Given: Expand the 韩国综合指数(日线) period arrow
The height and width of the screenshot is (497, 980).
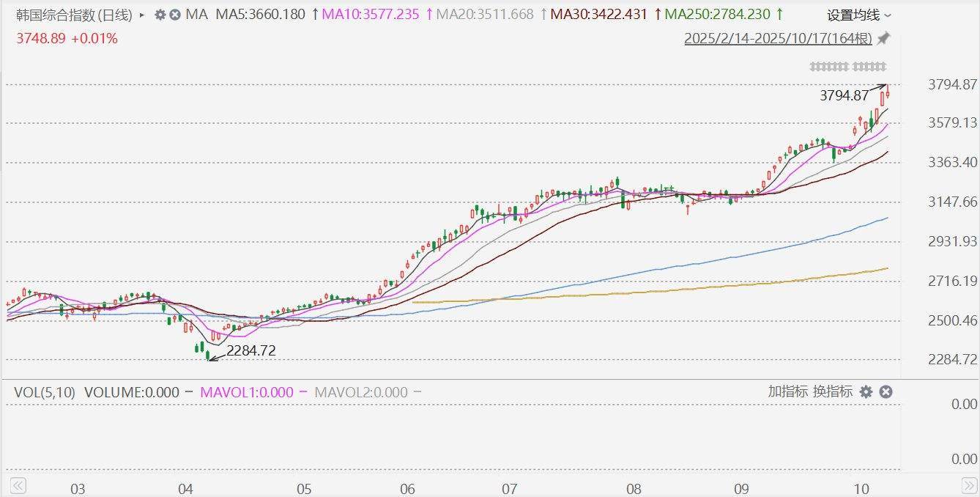Looking at the screenshot, I should tap(141, 15).
